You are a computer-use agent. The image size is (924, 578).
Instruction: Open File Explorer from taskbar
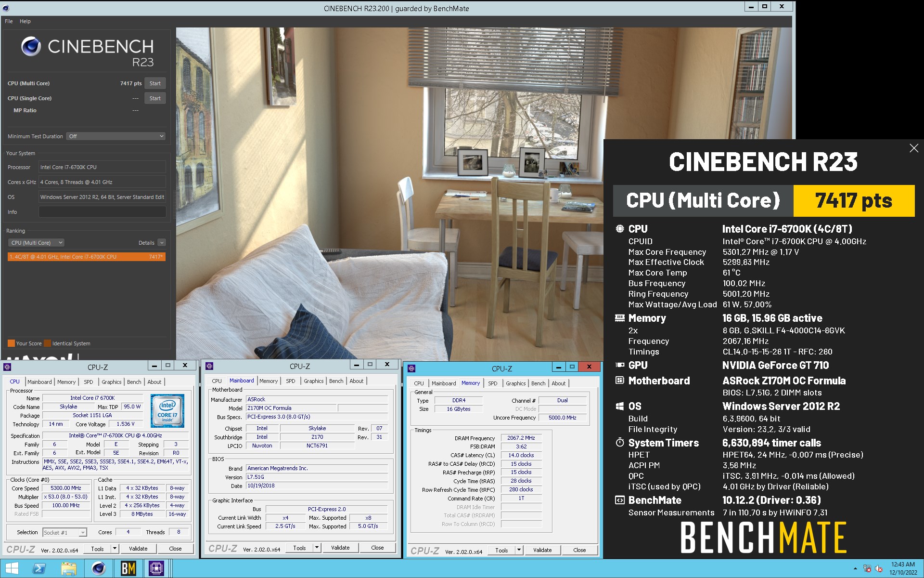click(69, 568)
